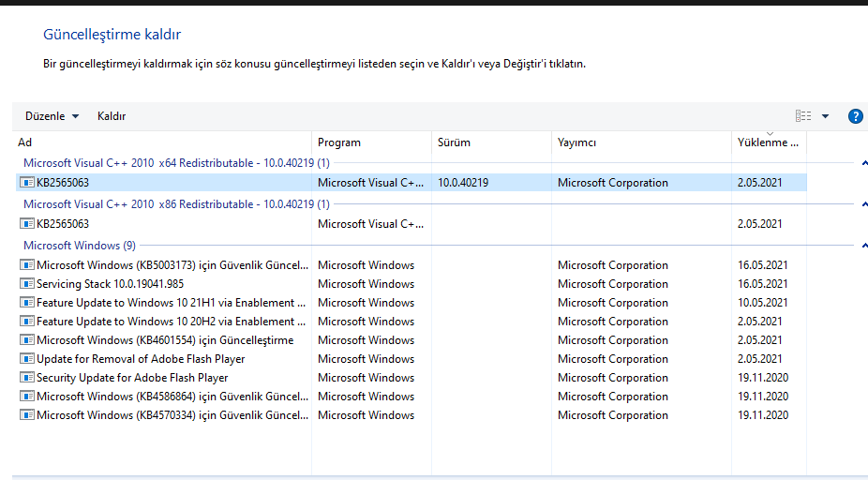This screenshot has width=868, height=480.
Task: Collapse the Microsoft Windows (9) group
Action: (x=863, y=246)
